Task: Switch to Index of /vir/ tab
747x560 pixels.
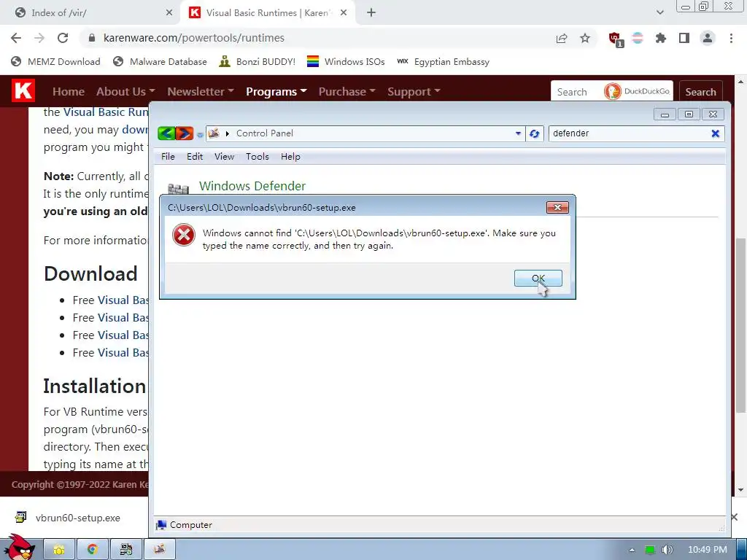Action: click(90, 13)
